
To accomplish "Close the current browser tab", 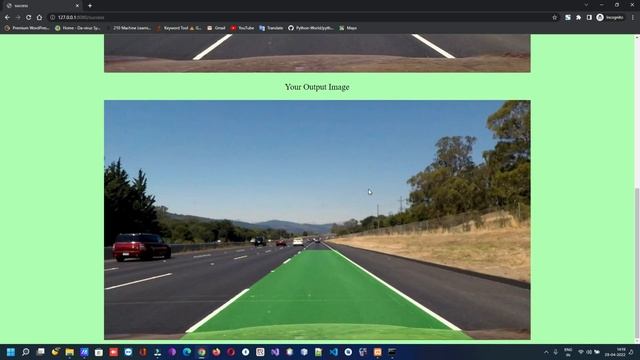I will [x=77, y=6].
